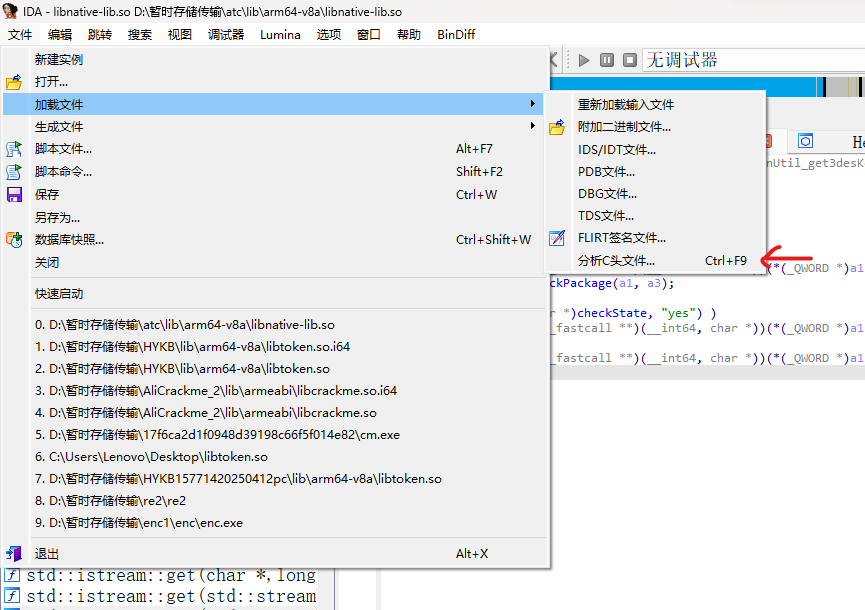Open the 无调试器 debugger dropdown
Screen dimensions: 865x610
pyautogui.click(x=753, y=60)
